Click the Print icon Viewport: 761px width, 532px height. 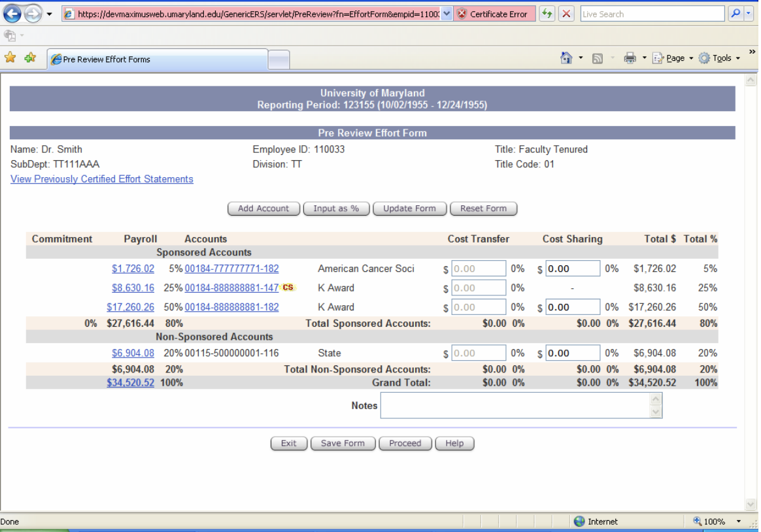(x=630, y=58)
